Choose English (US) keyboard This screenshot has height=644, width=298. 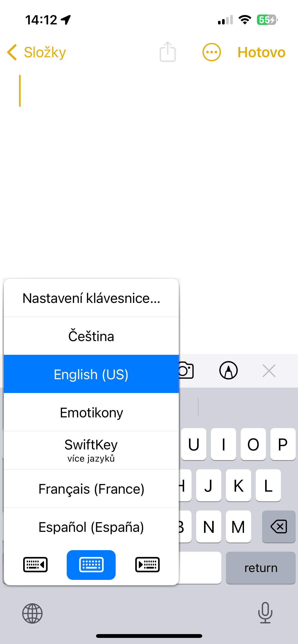pyautogui.click(x=91, y=374)
